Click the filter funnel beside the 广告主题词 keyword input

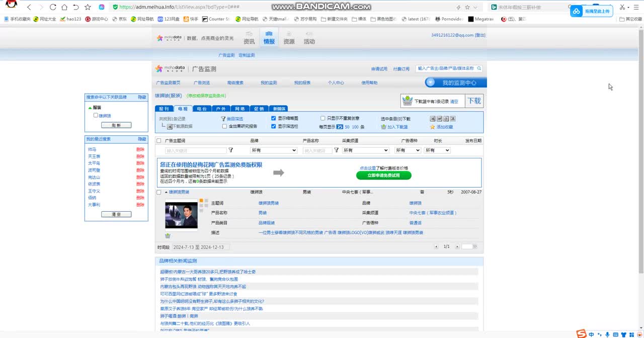click(231, 150)
